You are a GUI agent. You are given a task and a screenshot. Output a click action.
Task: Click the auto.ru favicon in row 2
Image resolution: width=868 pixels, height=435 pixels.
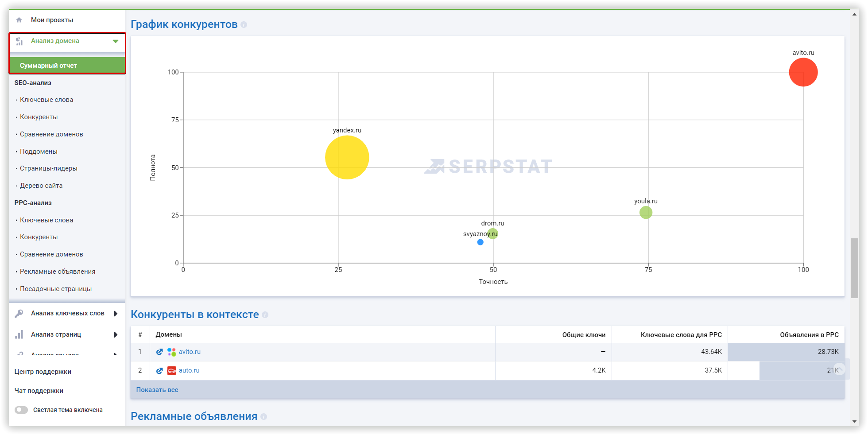(x=172, y=370)
